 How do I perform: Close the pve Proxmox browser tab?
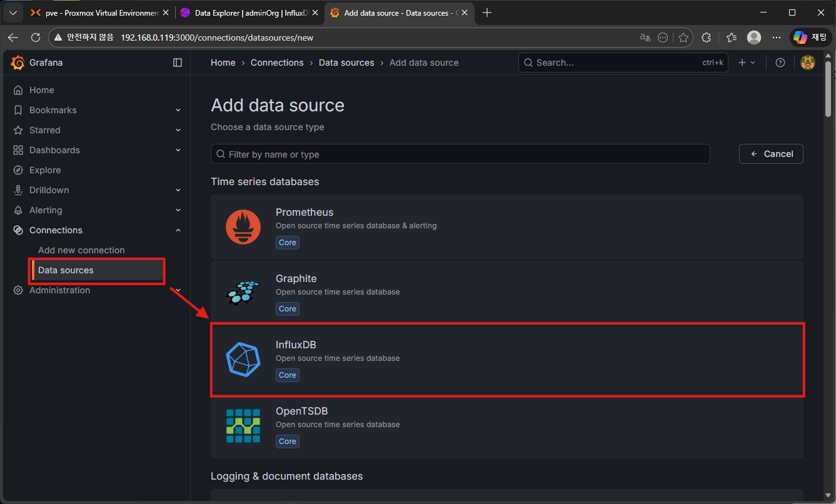coord(165,13)
